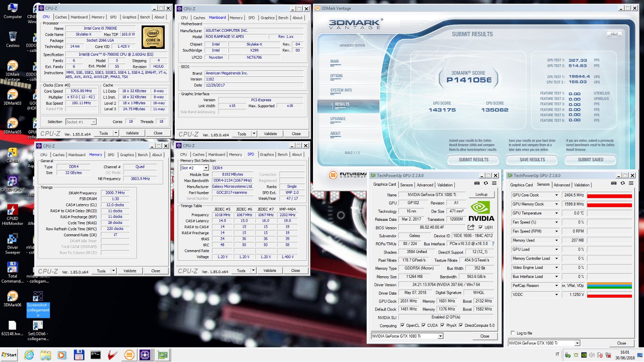Click the SAVE RESULTS button
Screen dimensions: 644x362
(x=532, y=160)
